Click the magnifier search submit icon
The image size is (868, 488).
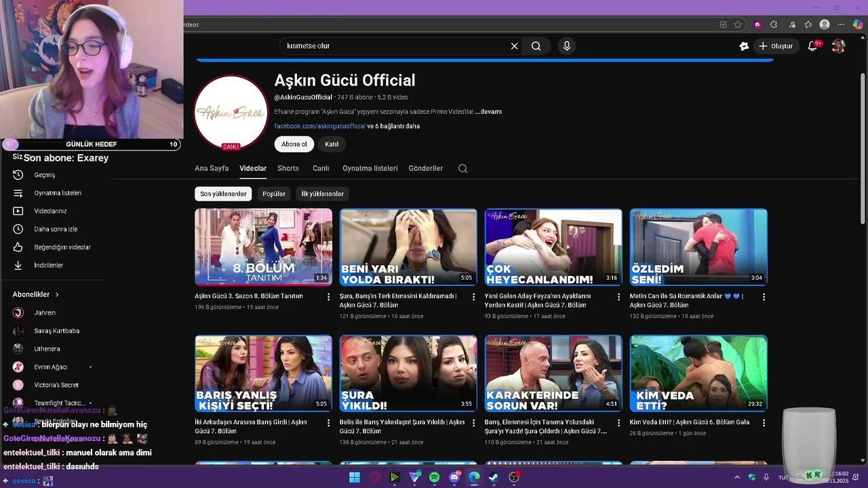pos(536,46)
